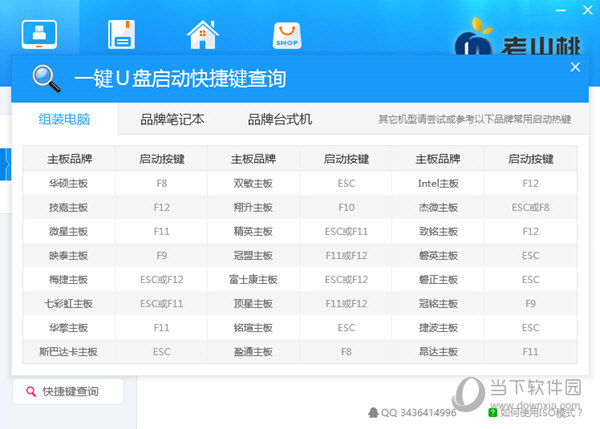Click the QQ 3436414996 contact link
The height and width of the screenshot is (429, 600).
point(412,413)
